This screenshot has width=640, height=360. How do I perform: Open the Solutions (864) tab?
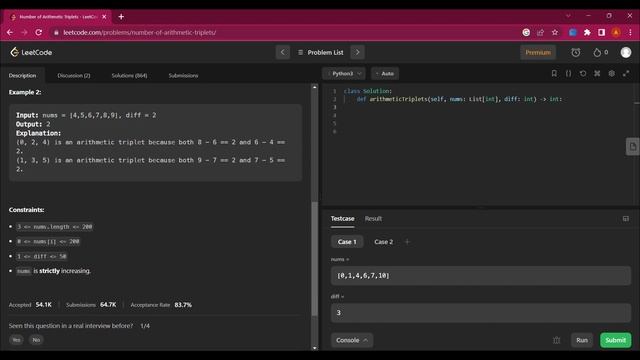(x=129, y=76)
